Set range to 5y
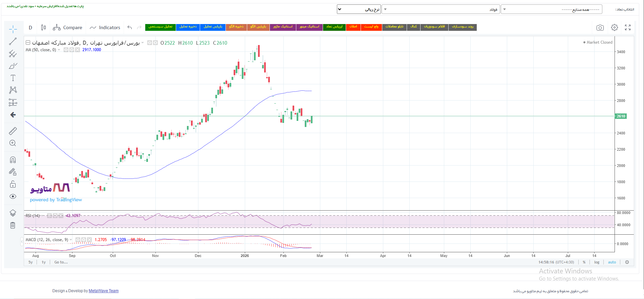Screen dimensions: 644x299 (30, 262)
